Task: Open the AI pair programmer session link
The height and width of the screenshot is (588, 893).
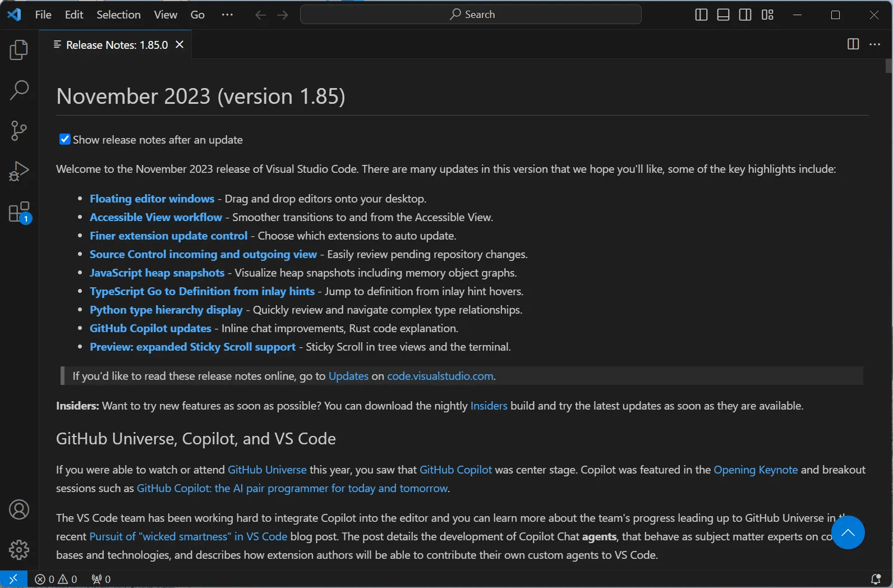Action: click(x=292, y=488)
